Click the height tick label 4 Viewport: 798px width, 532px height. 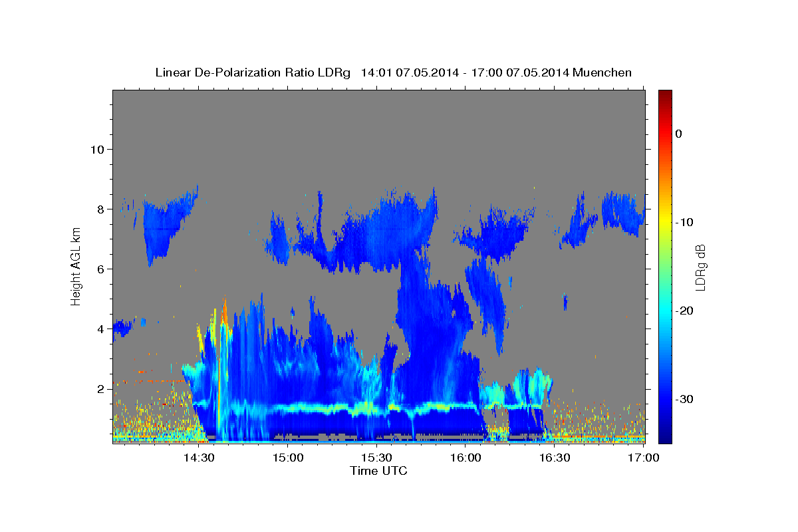102,329
